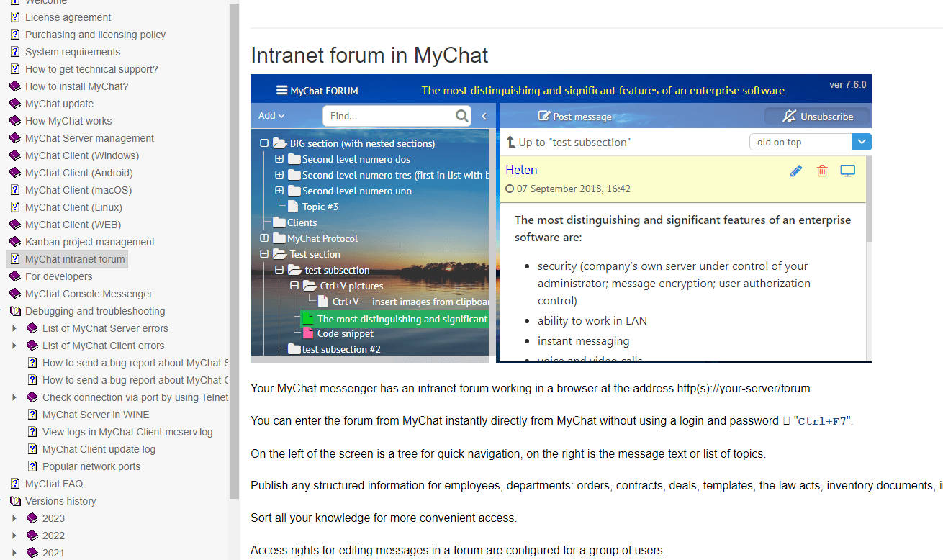Click the 'Intranet forum in MyChat' heading

pyautogui.click(x=369, y=55)
